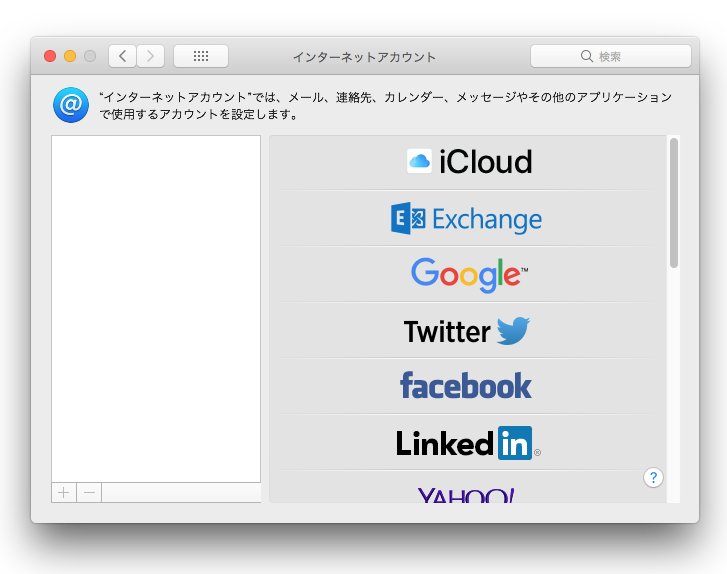Choose the iCloud account type
Image resolution: width=727 pixels, height=574 pixels.
pos(468,162)
